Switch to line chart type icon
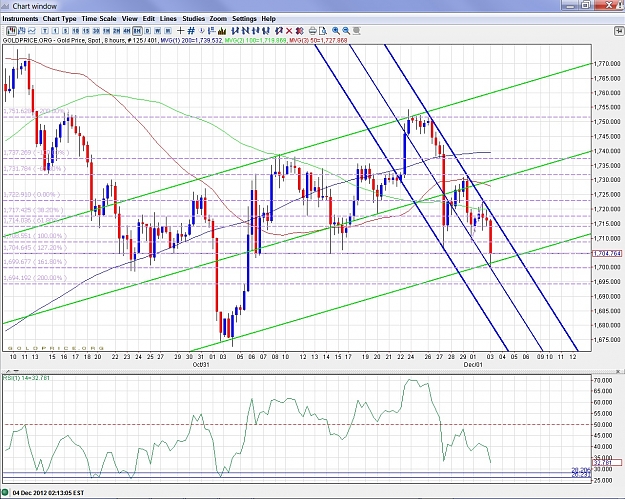Screen dimensions: 625x499 (x=32, y=31)
